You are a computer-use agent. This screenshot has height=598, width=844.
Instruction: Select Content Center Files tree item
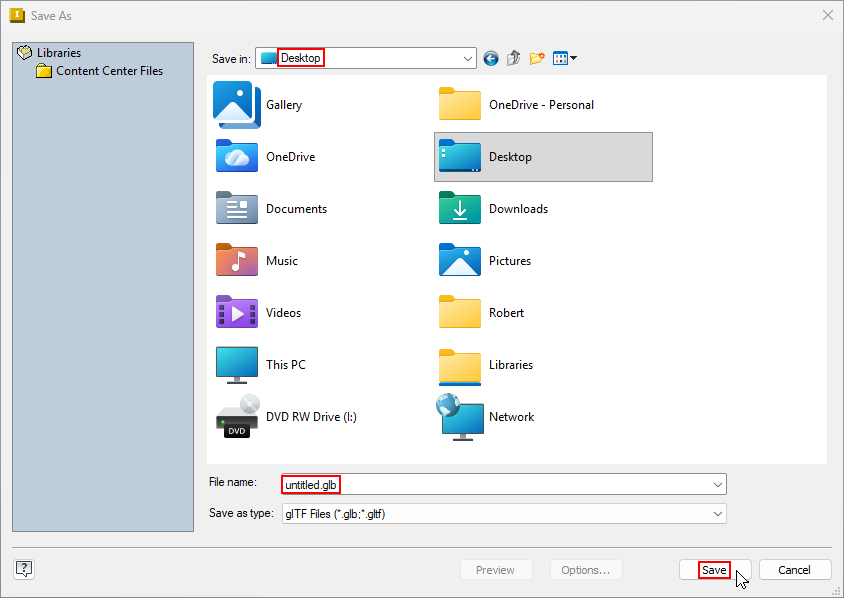point(109,71)
